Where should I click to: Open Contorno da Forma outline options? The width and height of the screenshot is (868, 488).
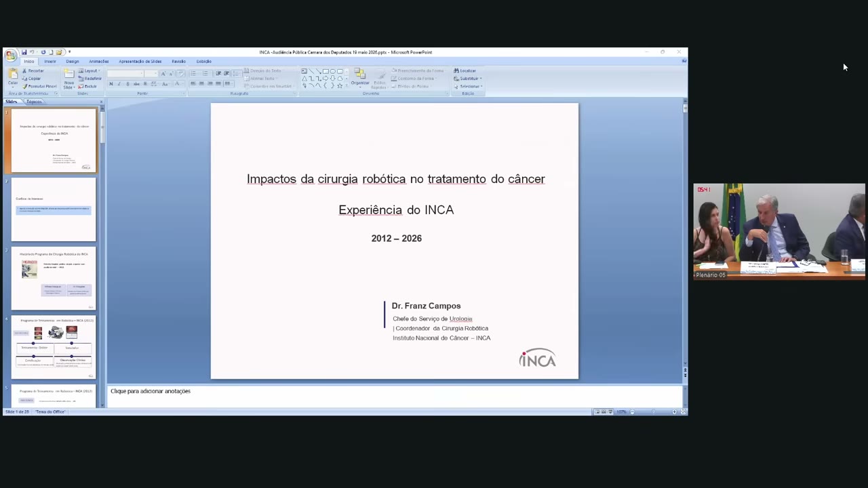coord(414,79)
